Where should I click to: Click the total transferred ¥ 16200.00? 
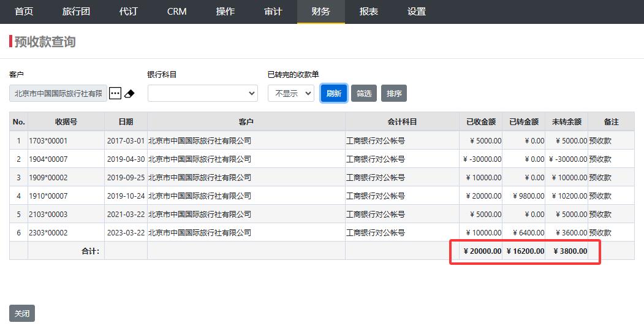[x=525, y=251]
